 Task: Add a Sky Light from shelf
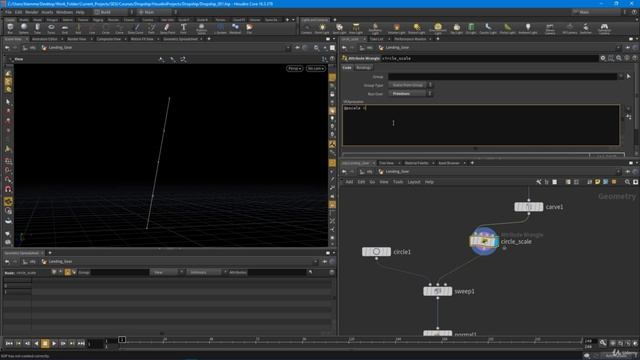(x=456, y=29)
